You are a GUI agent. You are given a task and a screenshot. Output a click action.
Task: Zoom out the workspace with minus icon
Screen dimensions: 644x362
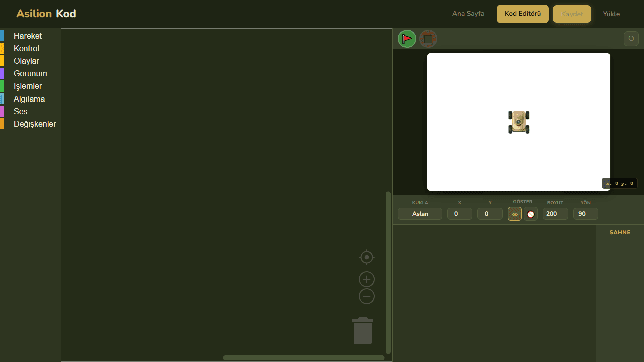click(x=367, y=296)
